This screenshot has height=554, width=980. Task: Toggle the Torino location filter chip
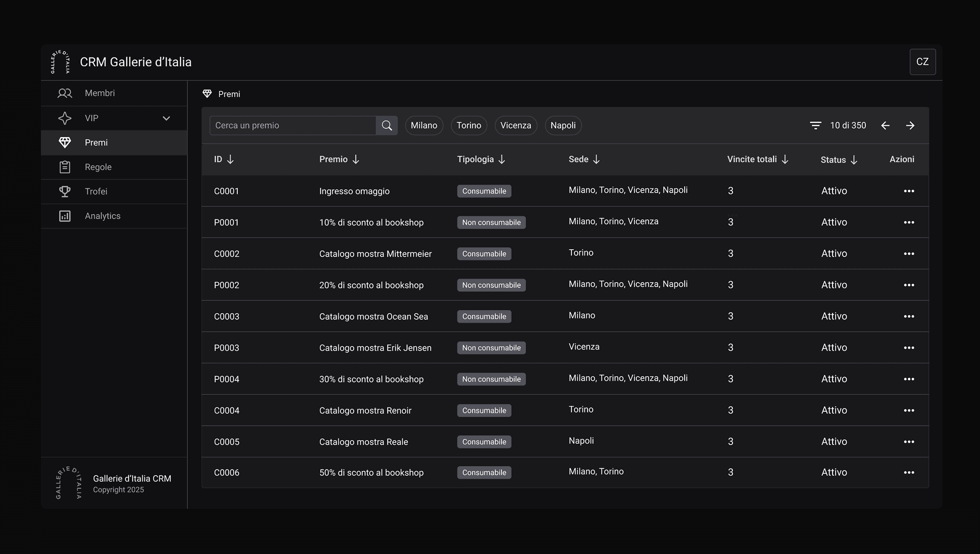coord(469,125)
